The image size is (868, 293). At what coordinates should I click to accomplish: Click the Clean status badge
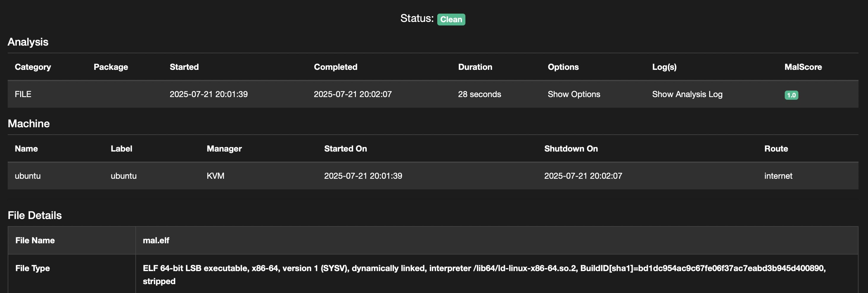tap(451, 20)
